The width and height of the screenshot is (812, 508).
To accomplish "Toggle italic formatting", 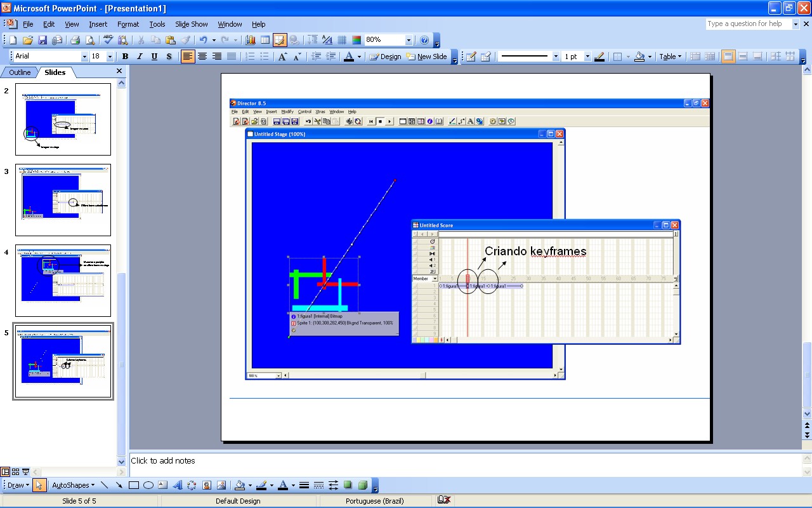I will pos(140,57).
